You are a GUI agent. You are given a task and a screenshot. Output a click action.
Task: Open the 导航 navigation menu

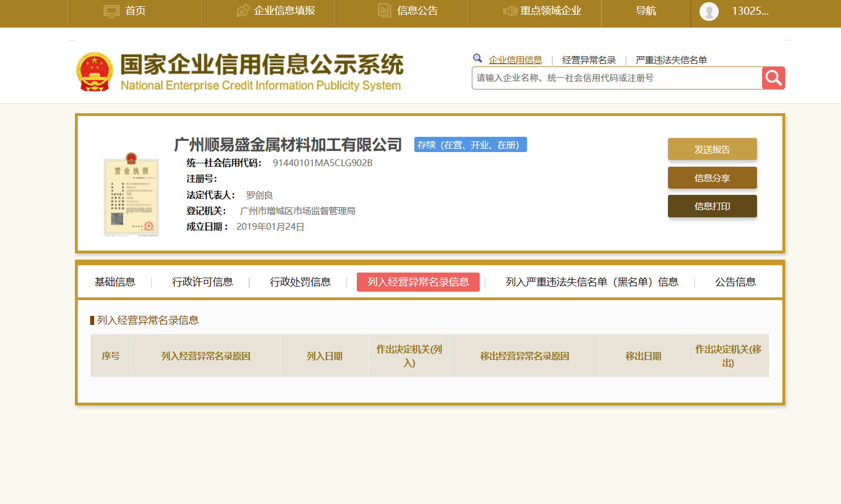point(645,11)
